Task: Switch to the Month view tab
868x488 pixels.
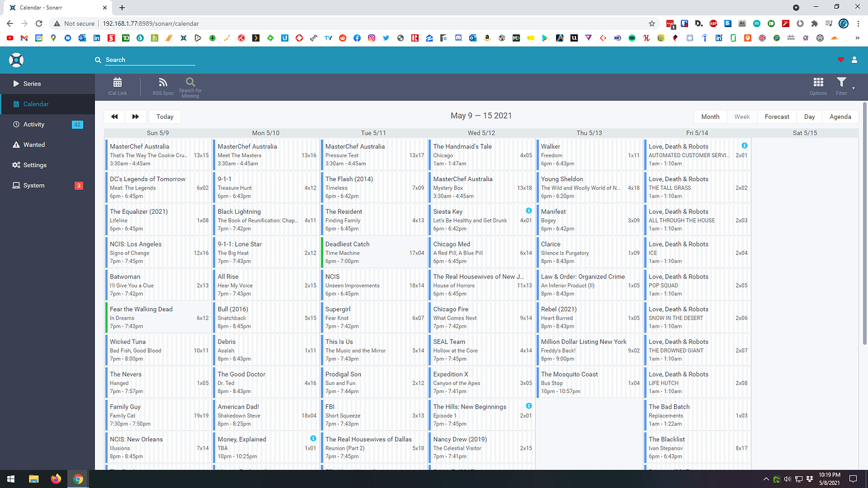Action: click(710, 116)
